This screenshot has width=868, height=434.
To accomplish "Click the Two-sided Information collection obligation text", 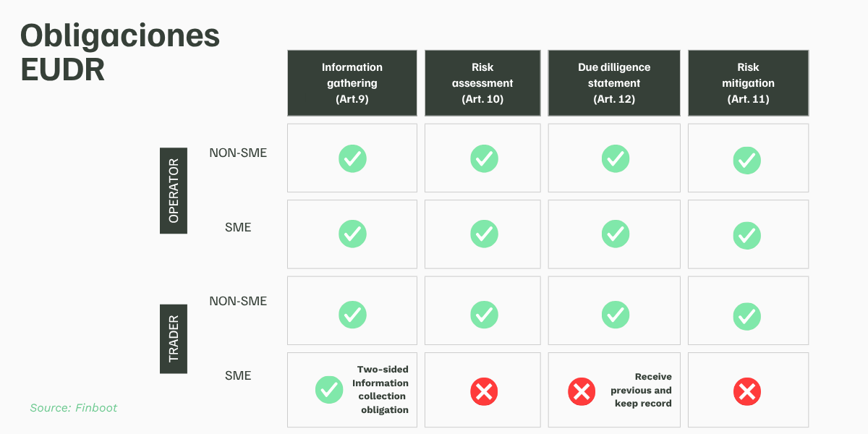I will pyautogui.click(x=380, y=390).
